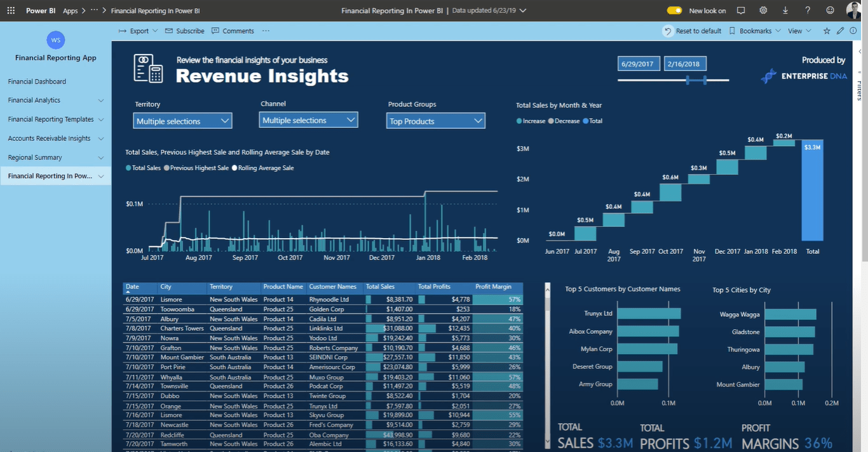Click the table vertical scrollbar

tap(548, 366)
